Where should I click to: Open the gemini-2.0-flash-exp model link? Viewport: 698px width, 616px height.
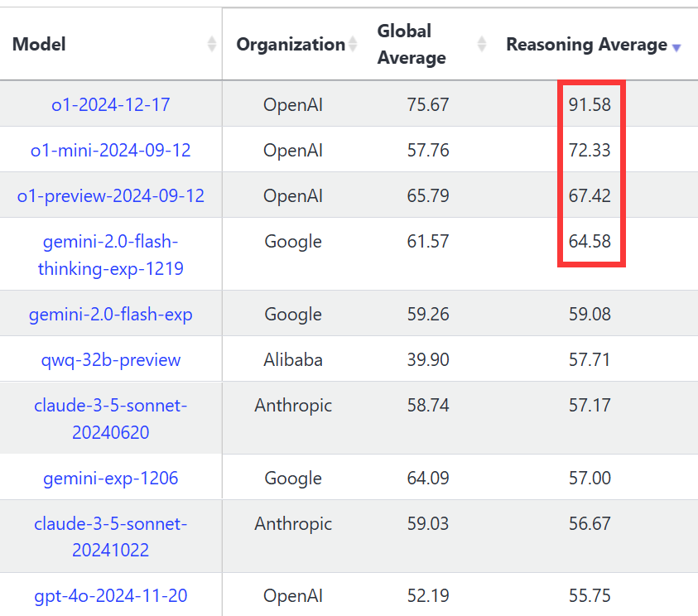click(x=111, y=315)
